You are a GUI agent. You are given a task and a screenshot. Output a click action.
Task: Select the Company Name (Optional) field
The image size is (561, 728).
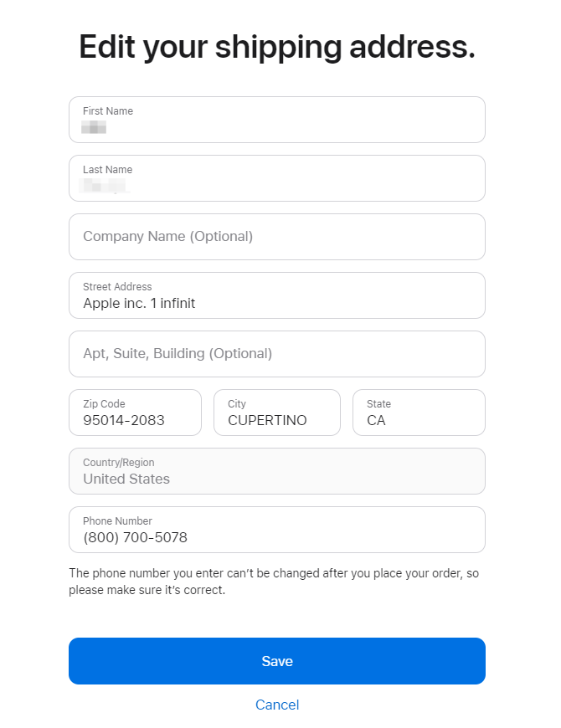point(276,237)
